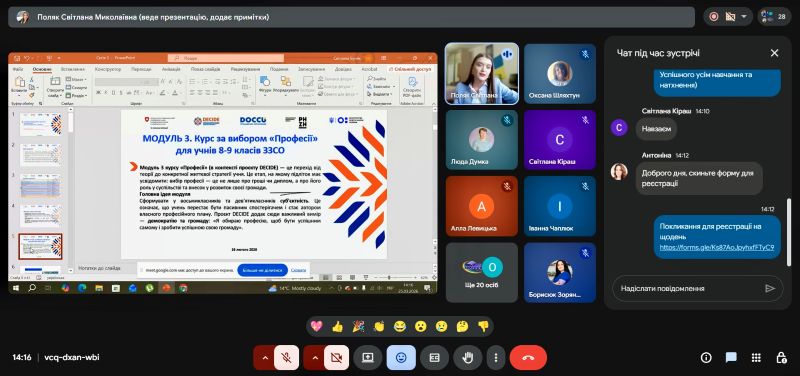This screenshot has height=376, width=800.
Task: Expand the camera-off dropdown at the top right
Action: tap(744, 17)
